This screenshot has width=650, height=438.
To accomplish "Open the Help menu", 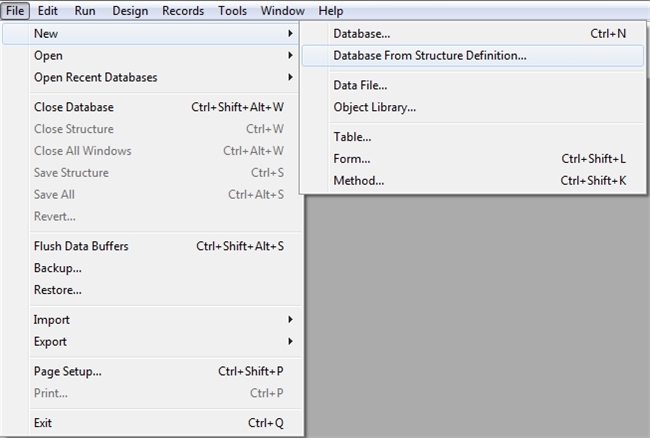I will [330, 11].
